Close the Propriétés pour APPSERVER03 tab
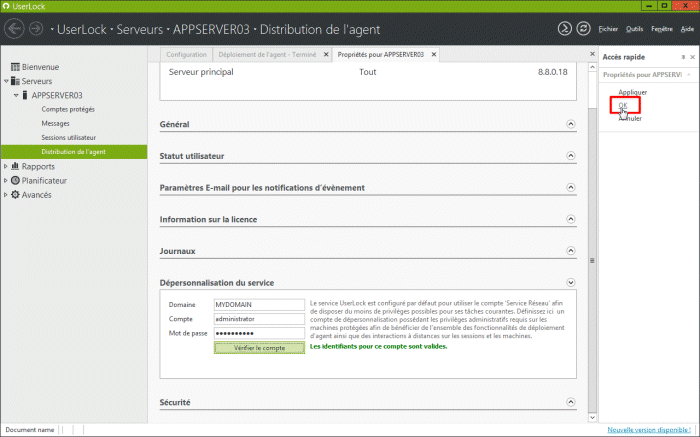The image size is (700, 437). (433, 54)
